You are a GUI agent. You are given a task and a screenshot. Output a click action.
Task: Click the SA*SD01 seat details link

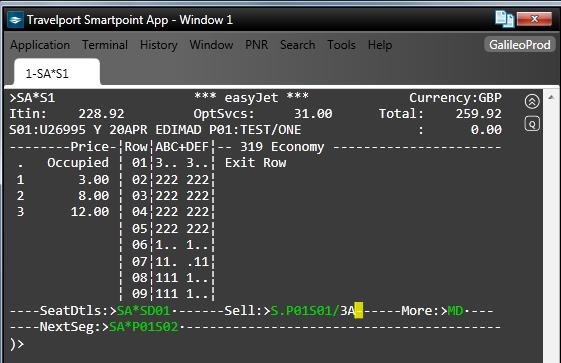click(143, 310)
